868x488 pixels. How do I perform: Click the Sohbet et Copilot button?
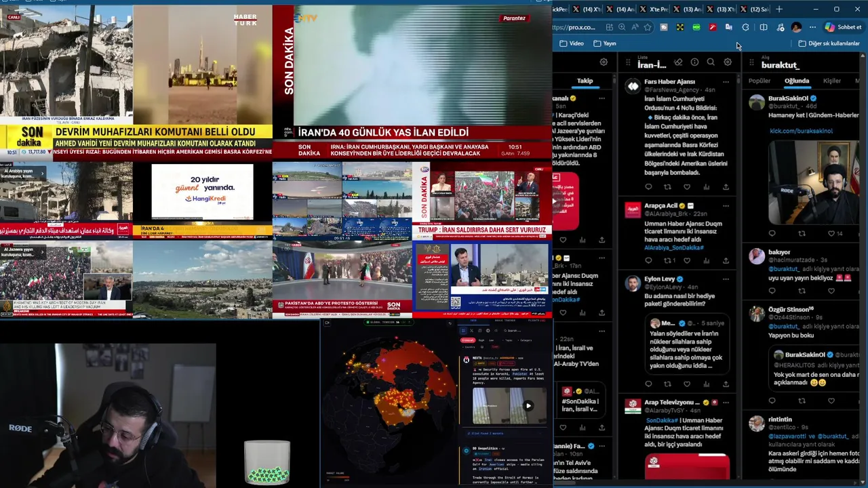pyautogui.click(x=843, y=27)
